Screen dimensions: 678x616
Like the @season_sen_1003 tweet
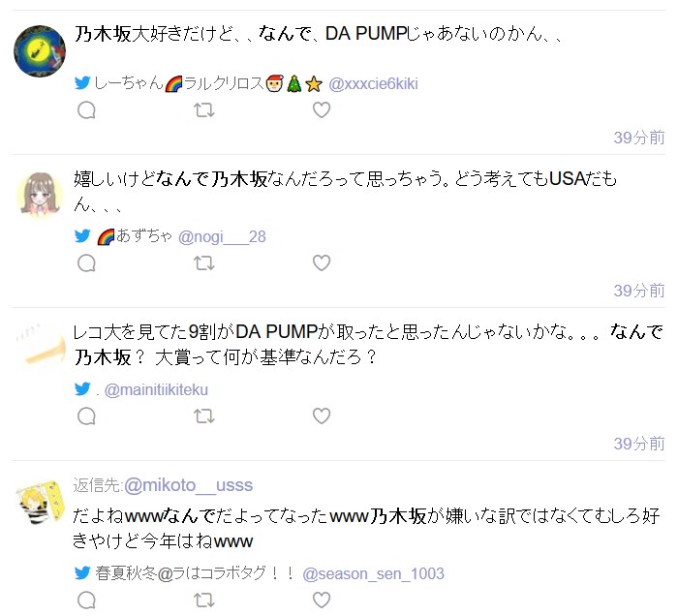click(322, 600)
